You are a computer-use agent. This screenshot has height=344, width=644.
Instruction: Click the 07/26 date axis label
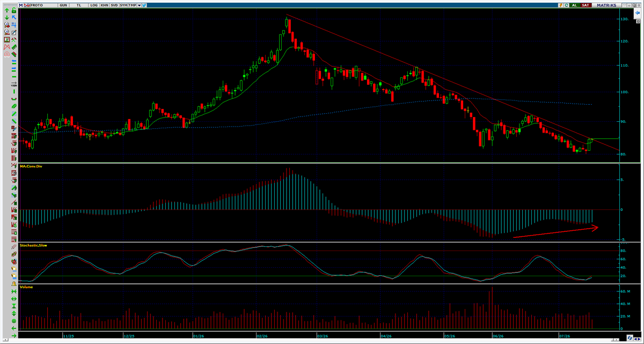pos(564,336)
